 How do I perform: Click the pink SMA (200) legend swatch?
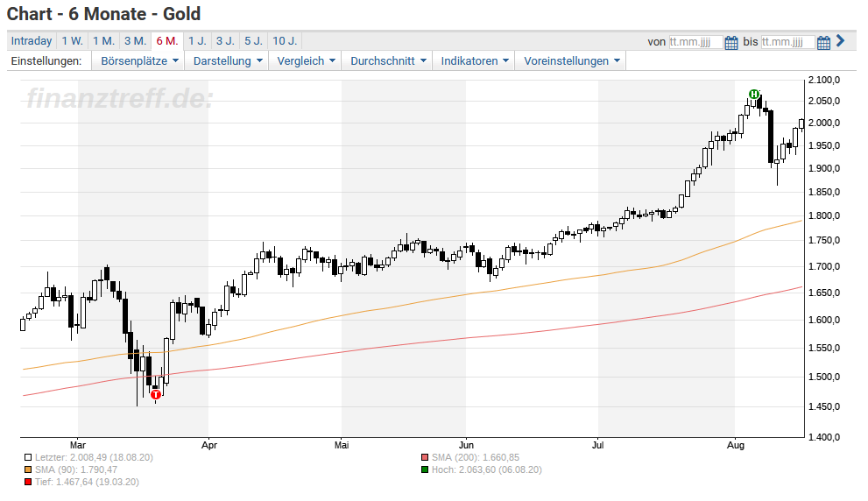pos(425,458)
